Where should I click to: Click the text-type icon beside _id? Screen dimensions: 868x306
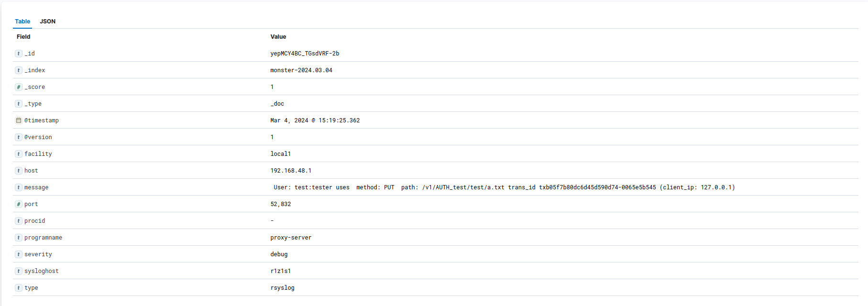pyautogui.click(x=19, y=54)
